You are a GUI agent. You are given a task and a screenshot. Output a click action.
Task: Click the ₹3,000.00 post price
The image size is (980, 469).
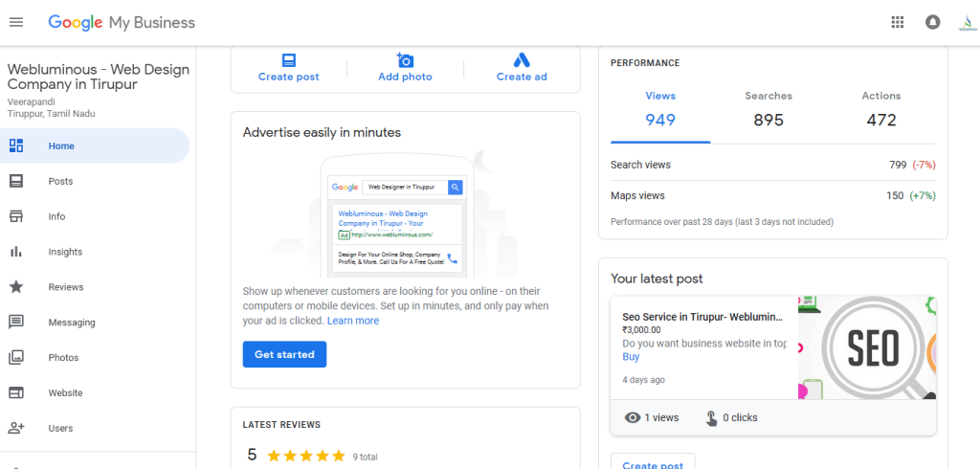641,330
